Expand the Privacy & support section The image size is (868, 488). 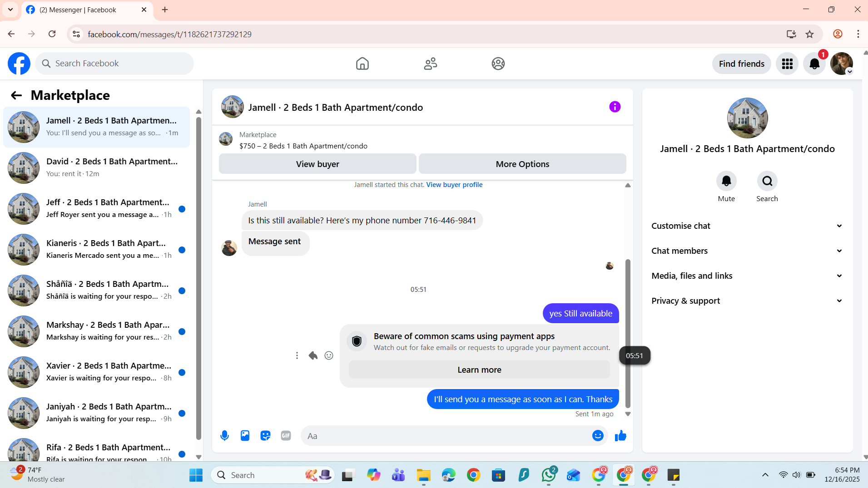click(x=747, y=301)
